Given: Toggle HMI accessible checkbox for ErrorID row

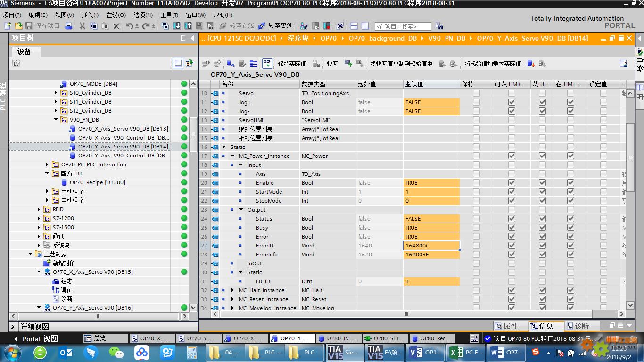Looking at the screenshot, I should tap(512, 246).
